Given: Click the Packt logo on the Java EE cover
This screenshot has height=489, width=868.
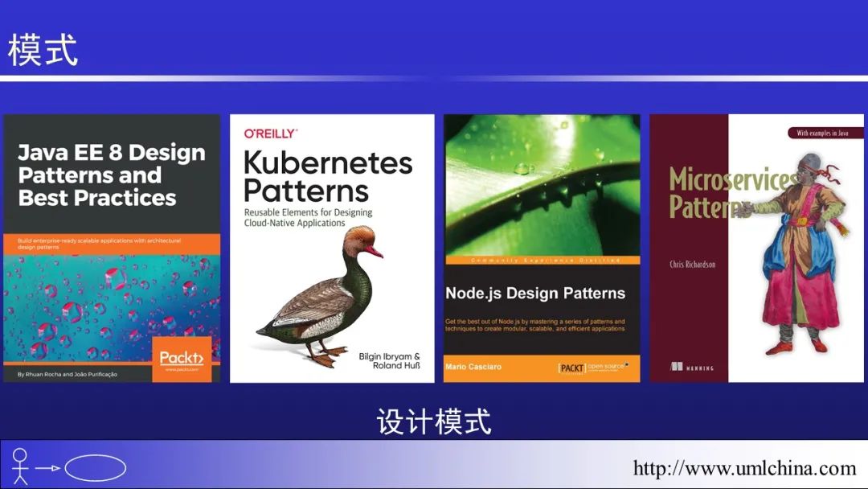Looking at the screenshot, I should [182, 359].
